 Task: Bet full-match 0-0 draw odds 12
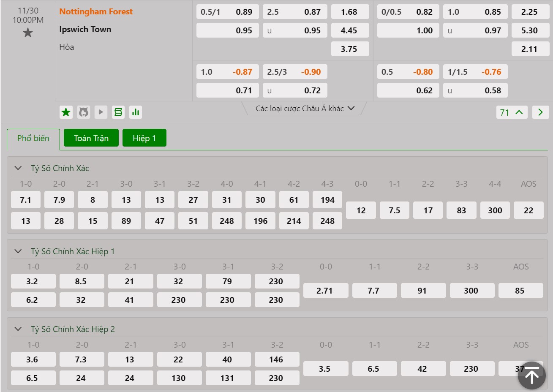[361, 210]
